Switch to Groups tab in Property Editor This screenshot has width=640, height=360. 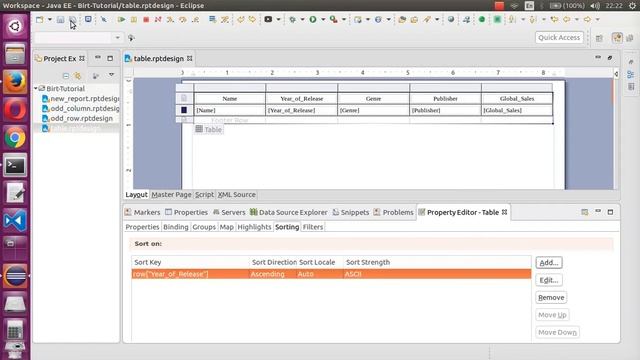tap(204, 227)
